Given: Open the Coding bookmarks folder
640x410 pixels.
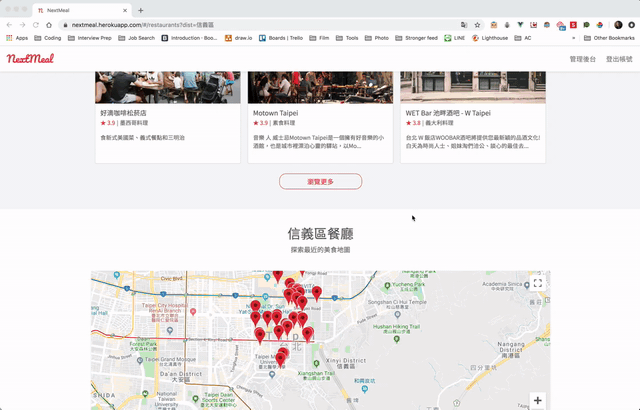Looking at the screenshot, I should click(x=48, y=38).
